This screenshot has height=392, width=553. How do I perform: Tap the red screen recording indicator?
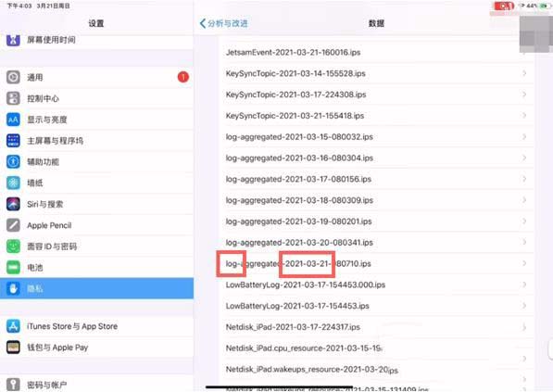(504, 6)
